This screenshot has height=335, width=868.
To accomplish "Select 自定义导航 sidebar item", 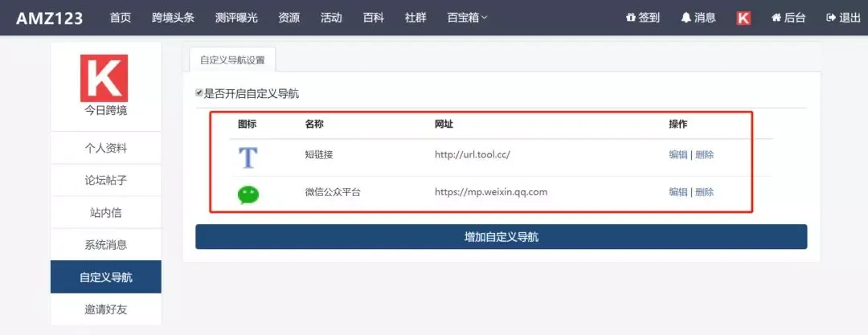I will 106,277.
